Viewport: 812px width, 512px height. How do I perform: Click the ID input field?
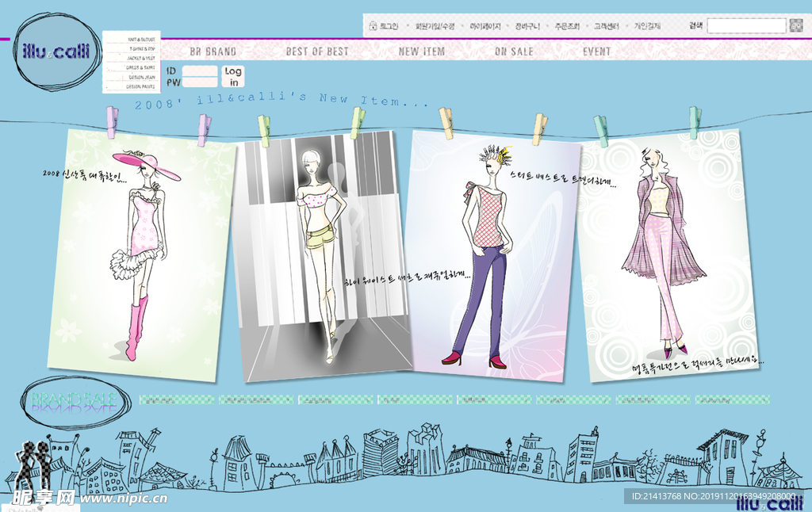pyautogui.click(x=200, y=71)
